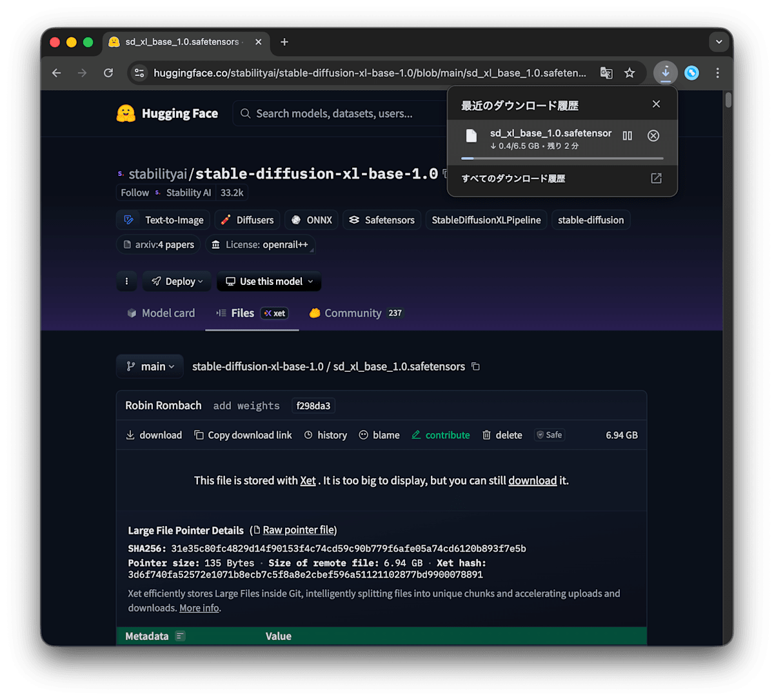Screen dimensions: 774x700
Task: Reload the page
Action: [x=108, y=73]
